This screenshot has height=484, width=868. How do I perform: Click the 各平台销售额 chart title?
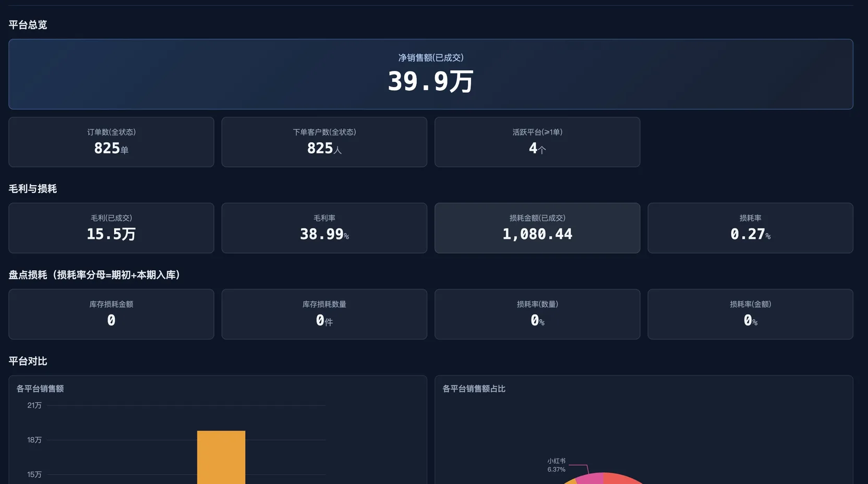40,389
